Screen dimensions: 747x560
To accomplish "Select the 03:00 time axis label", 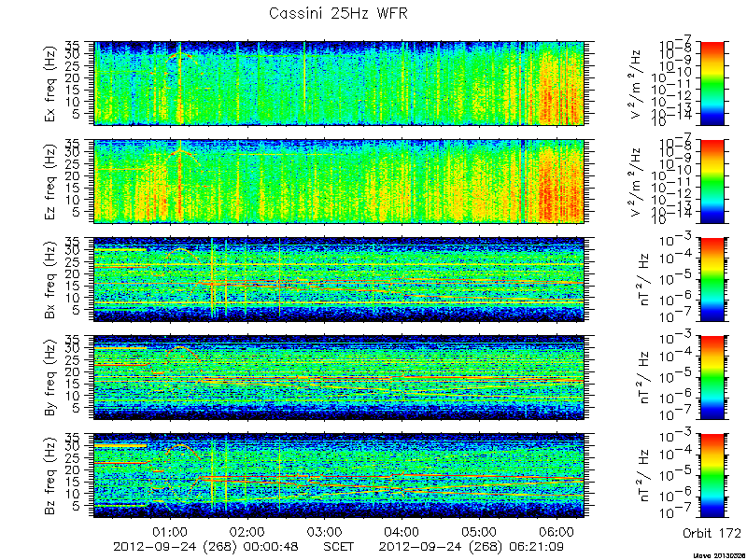I will [324, 531].
